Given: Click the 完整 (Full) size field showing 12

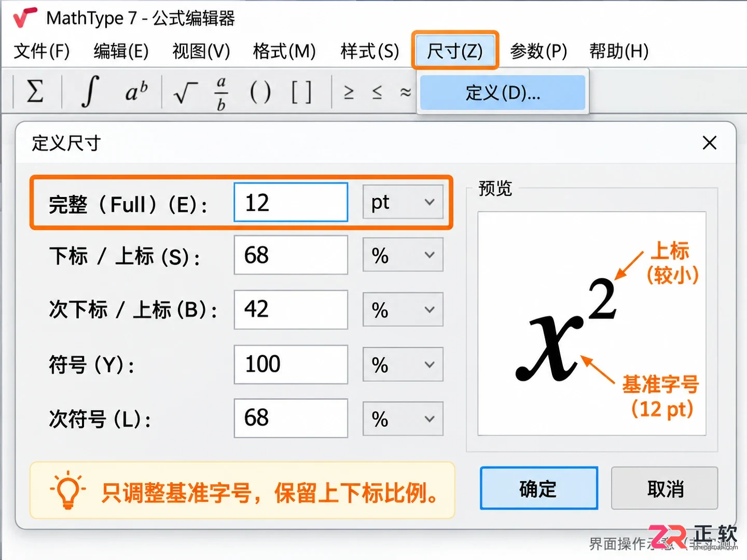Looking at the screenshot, I should (291, 202).
